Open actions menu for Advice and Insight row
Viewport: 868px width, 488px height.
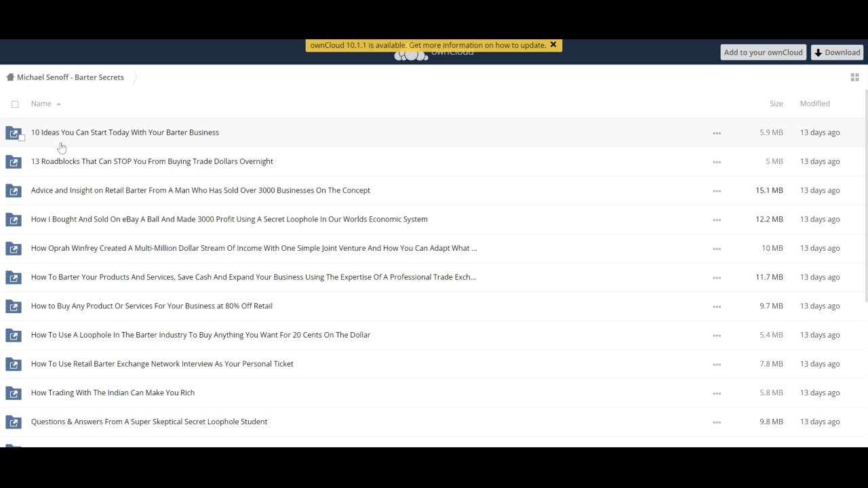(x=717, y=191)
